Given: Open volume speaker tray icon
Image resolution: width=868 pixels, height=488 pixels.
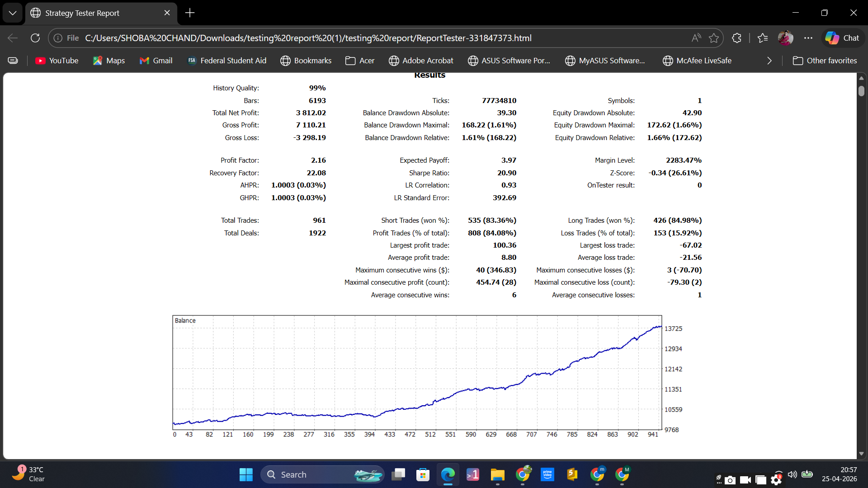Looking at the screenshot, I should pos(792,474).
